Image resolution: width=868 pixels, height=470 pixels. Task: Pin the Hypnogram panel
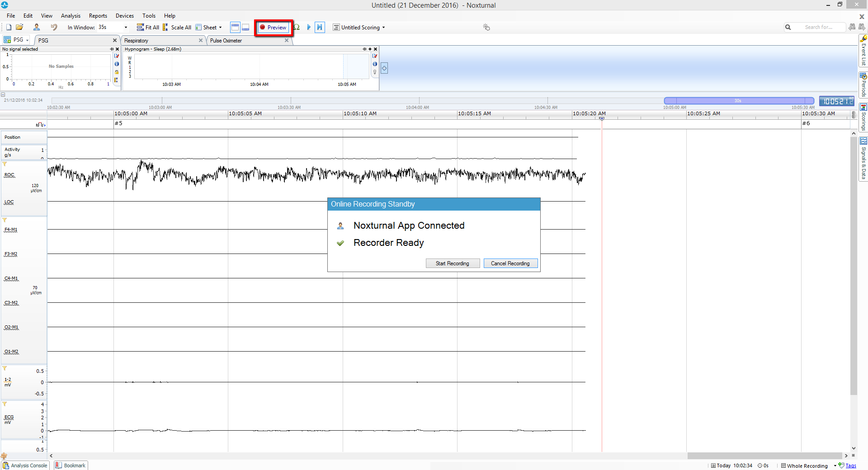pyautogui.click(x=364, y=49)
